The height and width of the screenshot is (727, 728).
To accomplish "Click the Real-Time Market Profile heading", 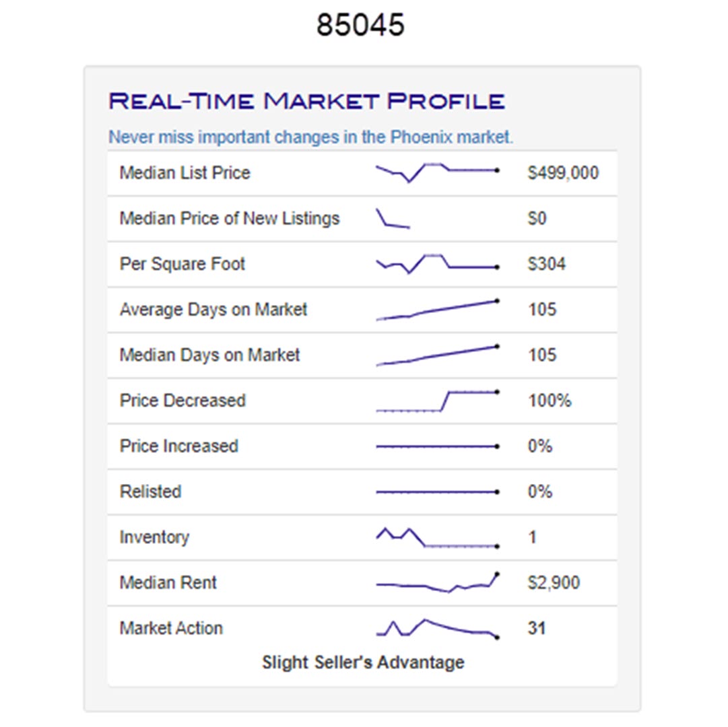I will coord(306,102).
